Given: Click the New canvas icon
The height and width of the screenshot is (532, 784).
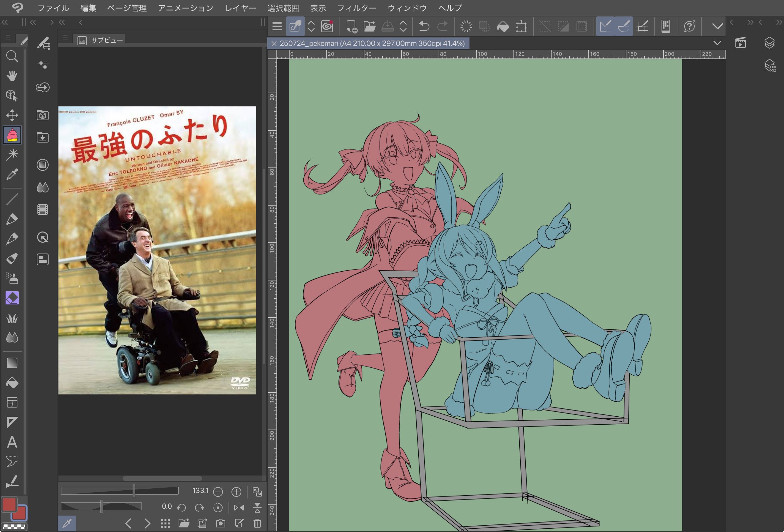Looking at the screenshot, I should pyautogui.click(x=352, y=26).
